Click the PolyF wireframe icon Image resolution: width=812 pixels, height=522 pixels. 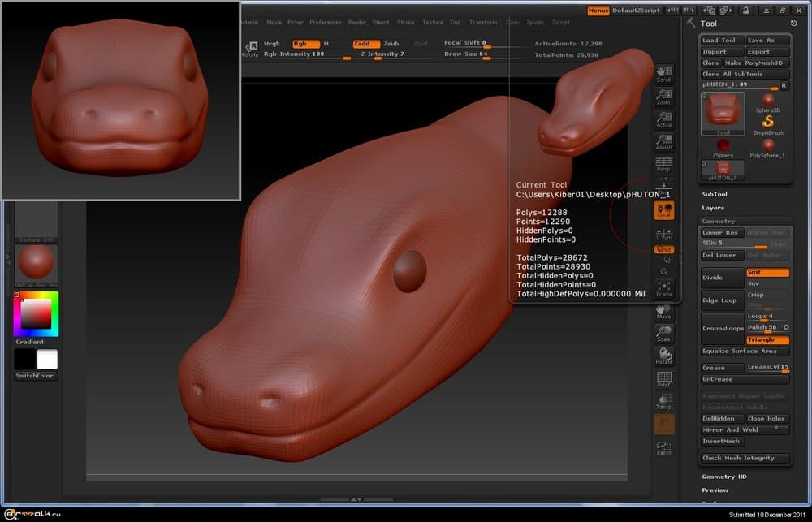click(x=663, y=378)
